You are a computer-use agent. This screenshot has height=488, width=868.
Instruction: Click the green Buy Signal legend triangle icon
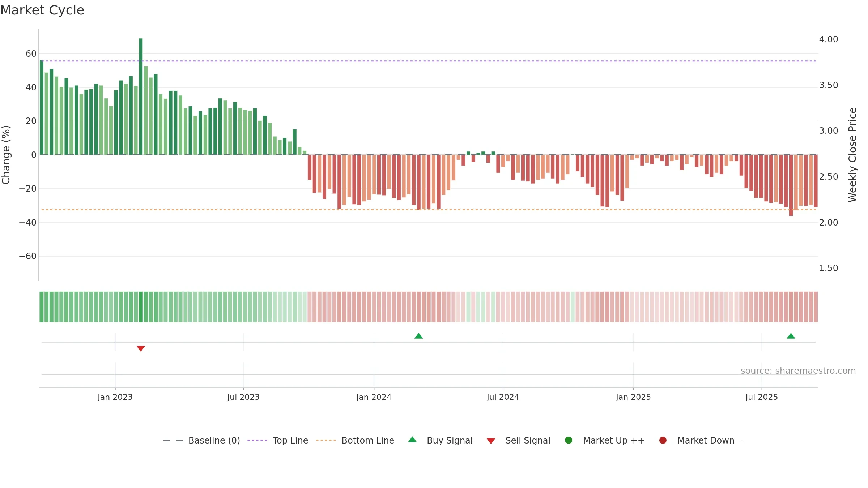click(x=412, y=440)
